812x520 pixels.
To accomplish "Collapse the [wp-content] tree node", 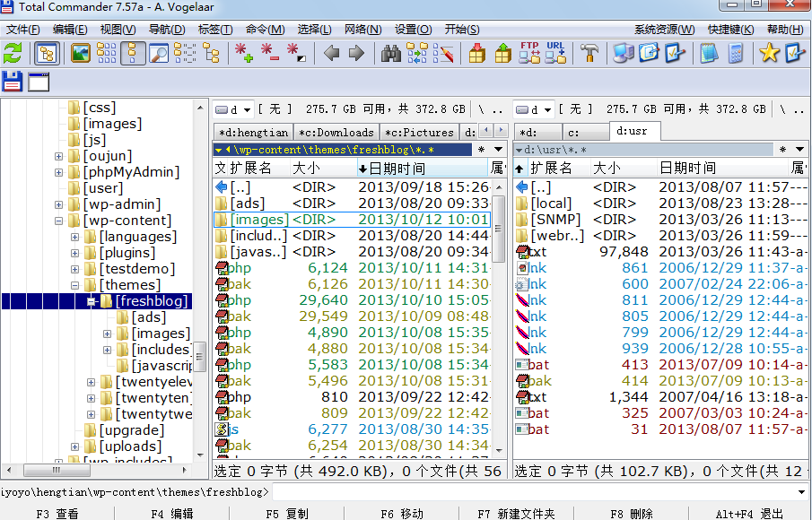I will [x=58, y=221].
